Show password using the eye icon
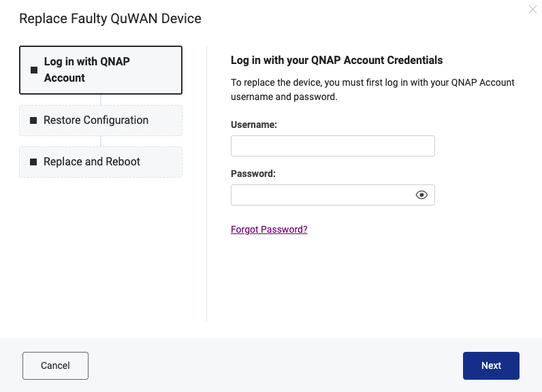The width and height of the screenshot is (542, 392). pos(421,195)
